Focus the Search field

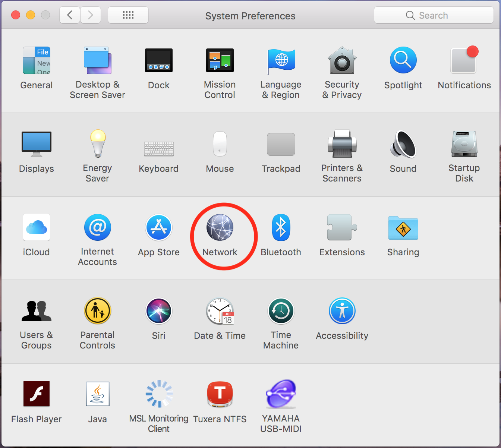pos(434,15)
